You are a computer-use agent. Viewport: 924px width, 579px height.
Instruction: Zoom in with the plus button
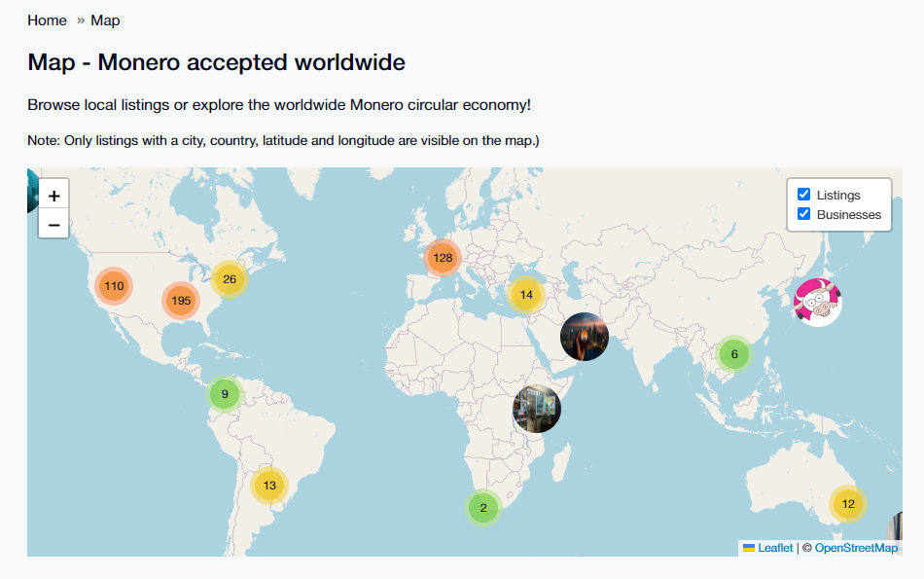click(53, 196)
